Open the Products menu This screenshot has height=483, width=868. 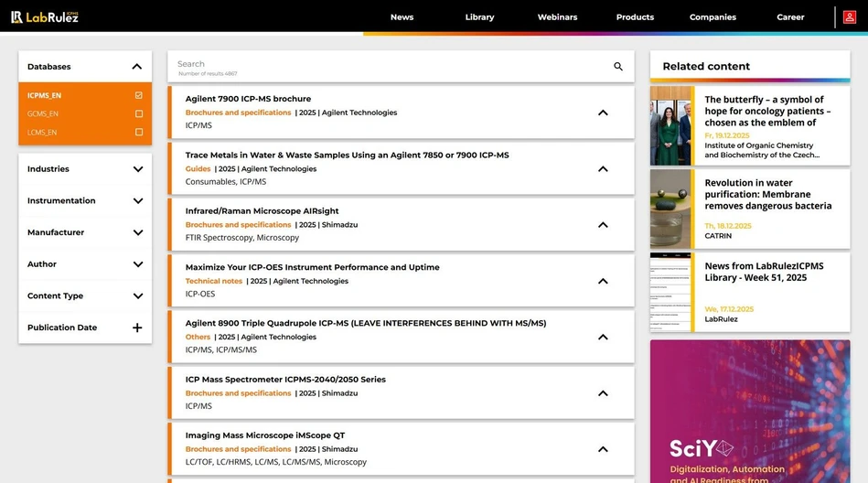click(635, 17)
